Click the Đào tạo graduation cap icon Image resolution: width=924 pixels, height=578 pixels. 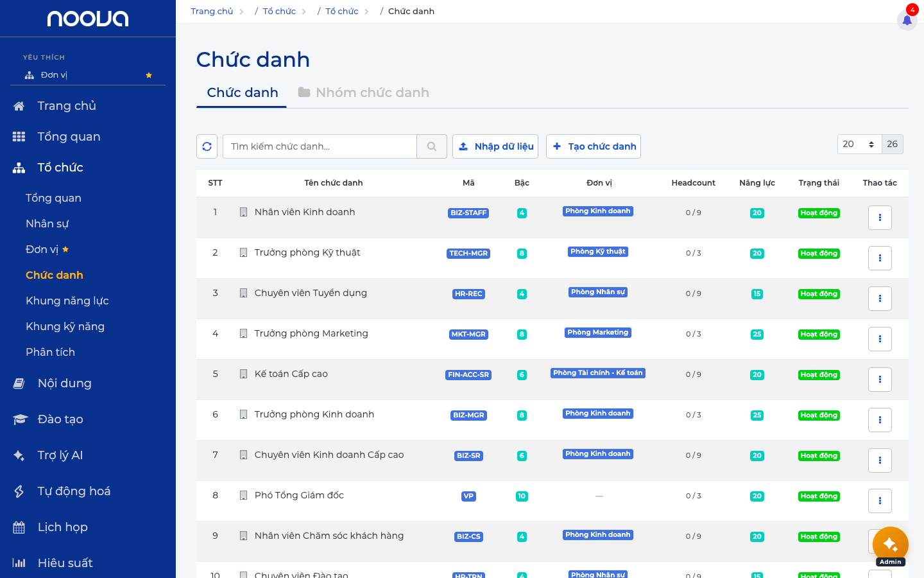tap(20, 419)
